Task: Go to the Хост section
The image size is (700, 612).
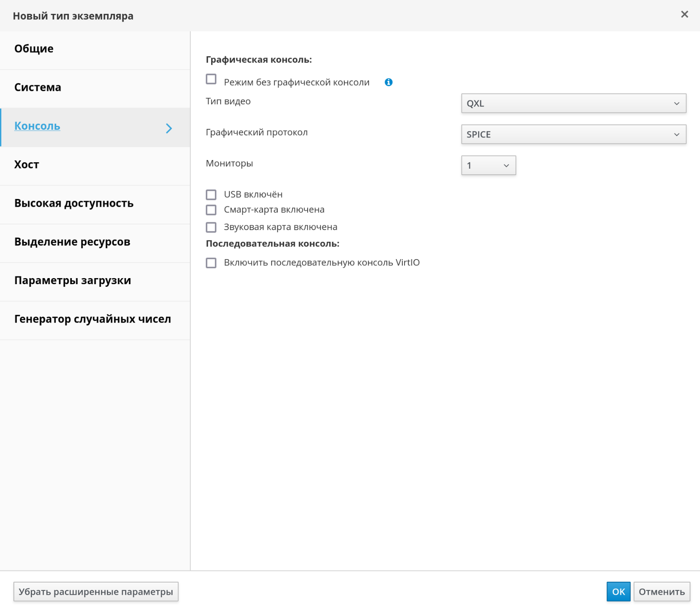Action: point(27,165)
